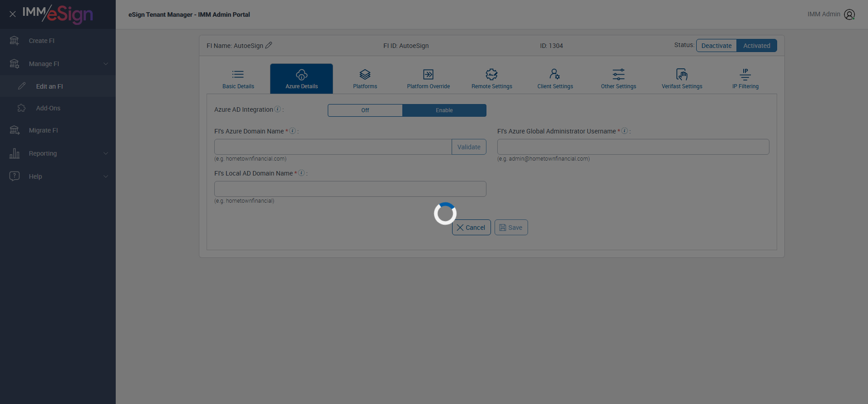This screenshot has width=868, height=404.
Task: Open Migrate FI in the sidebar
Action: coord(58,130)
